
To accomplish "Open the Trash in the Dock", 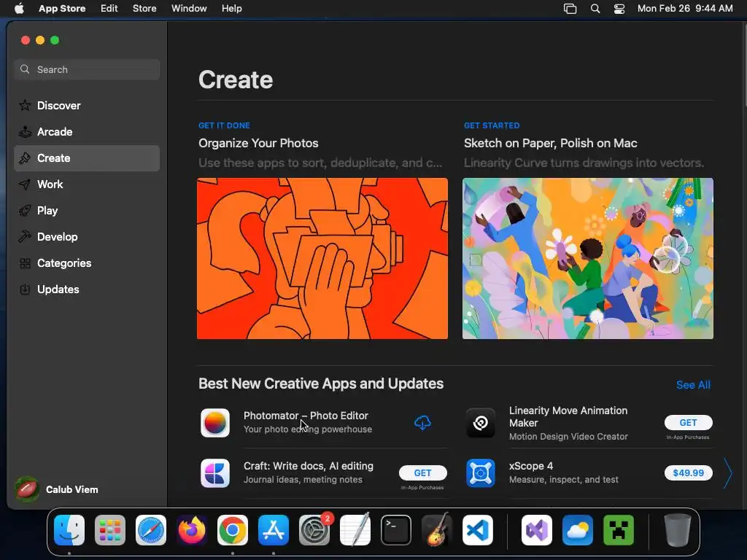I will coord(677,530).
